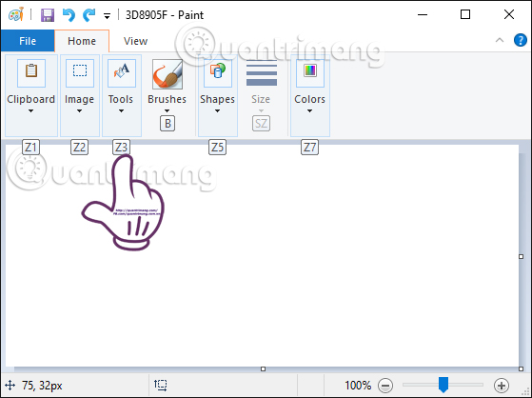Screen dimensions: 532x398
Task: Collapse the ribbon with the chevron
Action: tap(500, 40)
